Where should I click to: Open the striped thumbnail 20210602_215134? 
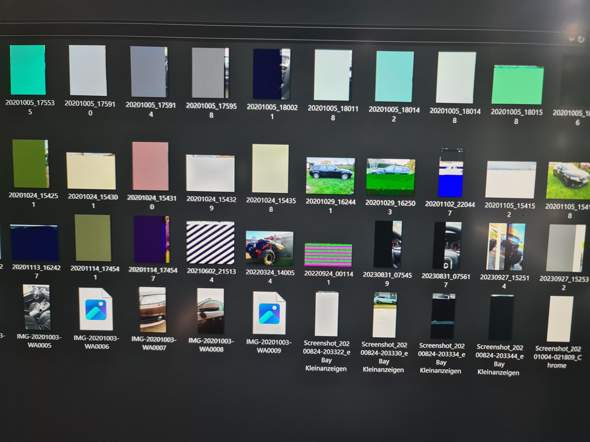point(210,242)
